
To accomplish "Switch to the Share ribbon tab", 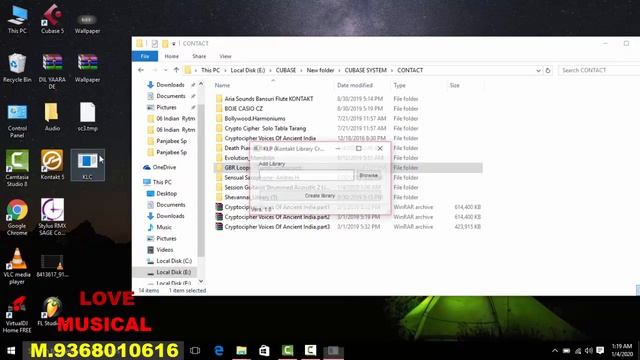I will click(x=199, y=56).
